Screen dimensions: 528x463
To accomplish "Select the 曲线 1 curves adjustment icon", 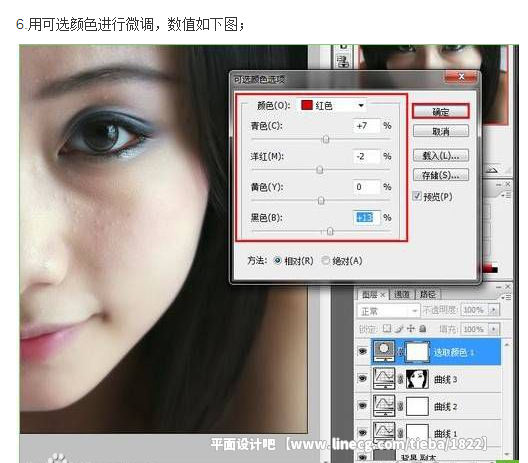I will 384,432.
